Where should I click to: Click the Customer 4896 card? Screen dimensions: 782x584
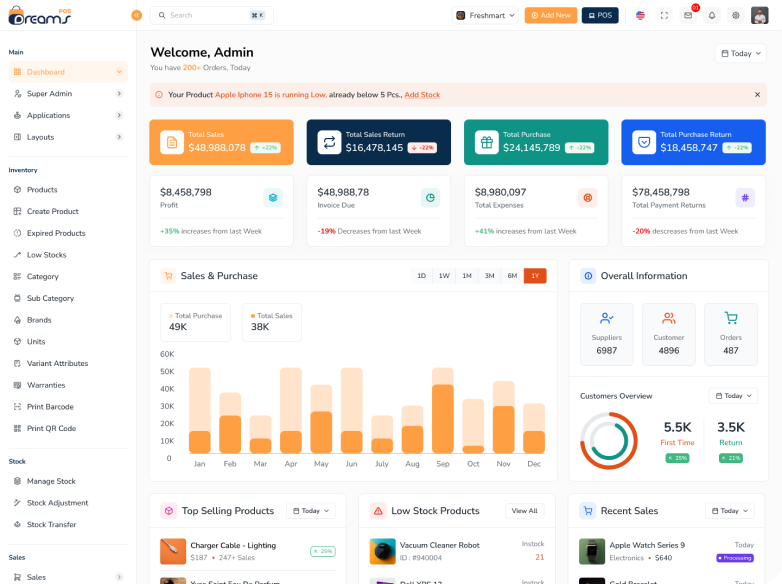(669, 334)
